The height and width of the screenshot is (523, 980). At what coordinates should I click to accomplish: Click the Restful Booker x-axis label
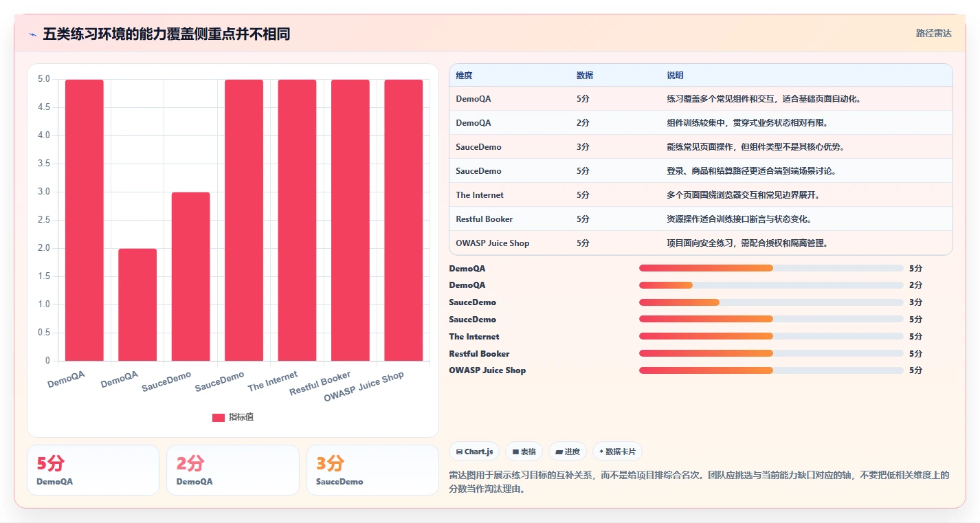pos(320,383)
